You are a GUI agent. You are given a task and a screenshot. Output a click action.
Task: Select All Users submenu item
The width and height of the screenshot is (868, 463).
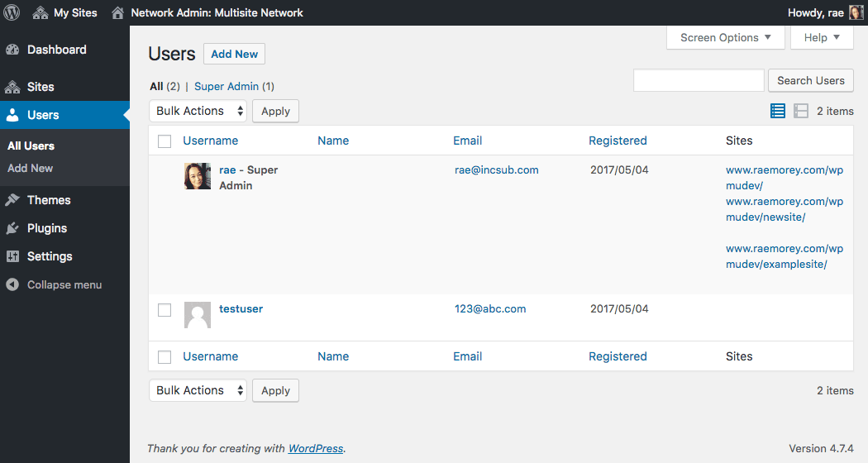point(31,146)
